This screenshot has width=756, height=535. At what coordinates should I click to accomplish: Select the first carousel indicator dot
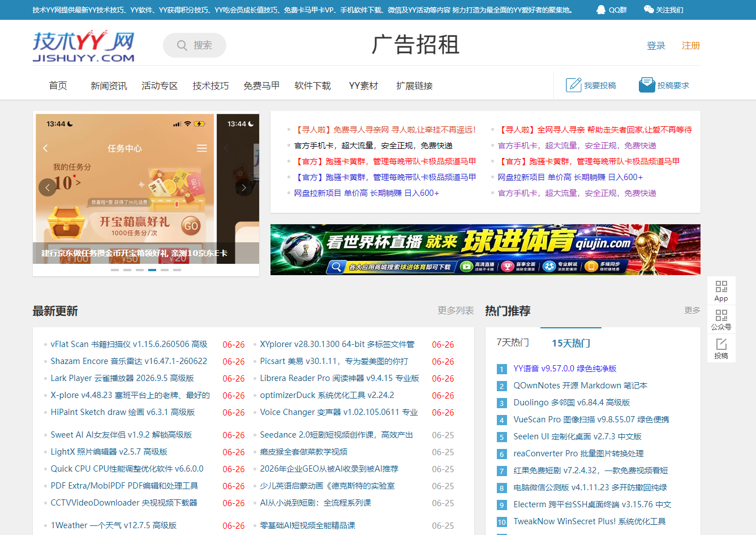click(115, 270)
